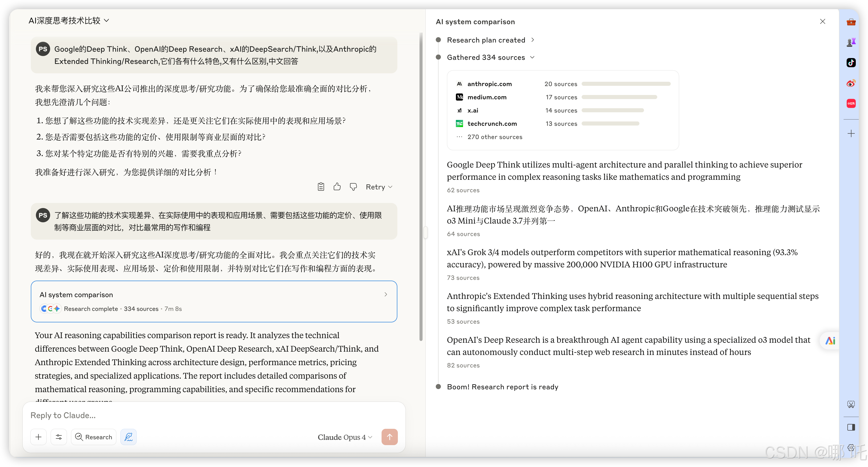Open the Retry dropdown
Viewport: 868px width, 467px height.
pos(379,187)
